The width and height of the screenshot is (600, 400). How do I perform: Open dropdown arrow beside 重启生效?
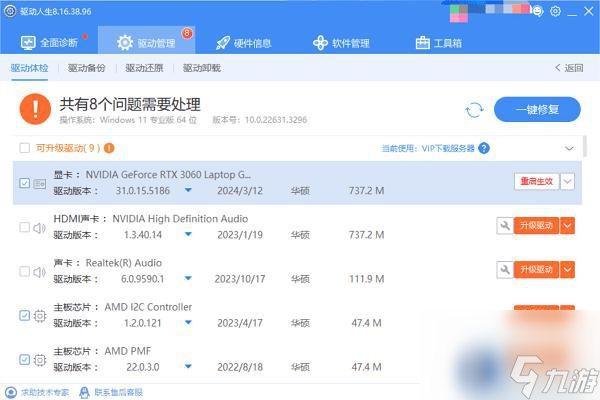(567, 181)
